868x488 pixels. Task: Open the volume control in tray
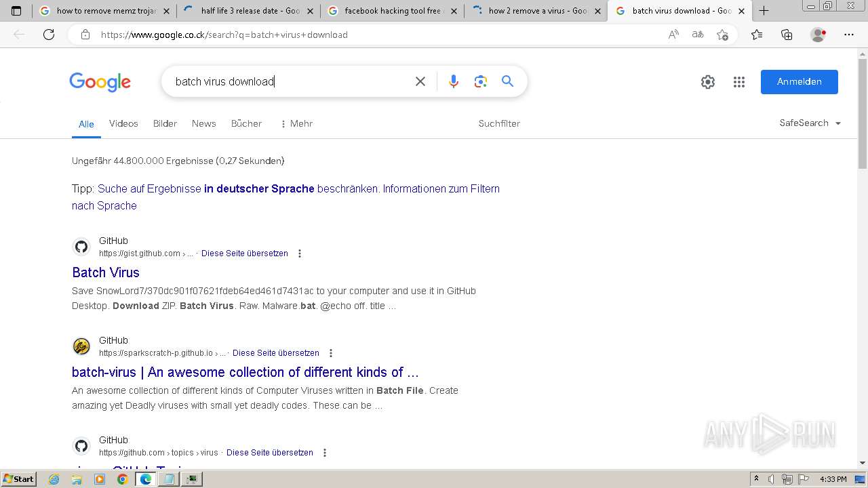click(771, 479)
